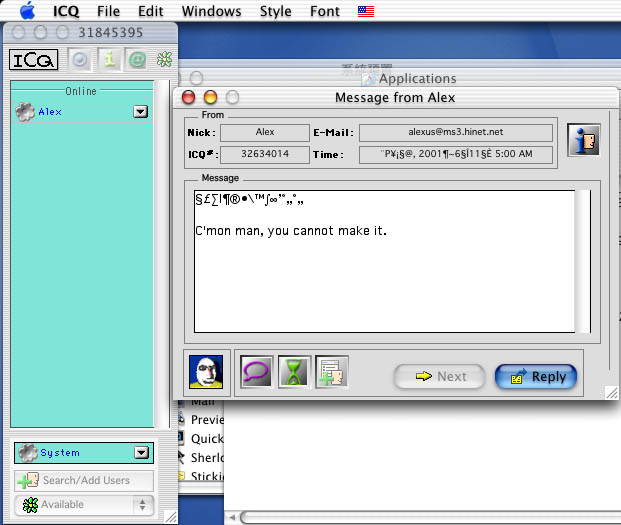Click the user portrait avatar icon

coord(206,372)
